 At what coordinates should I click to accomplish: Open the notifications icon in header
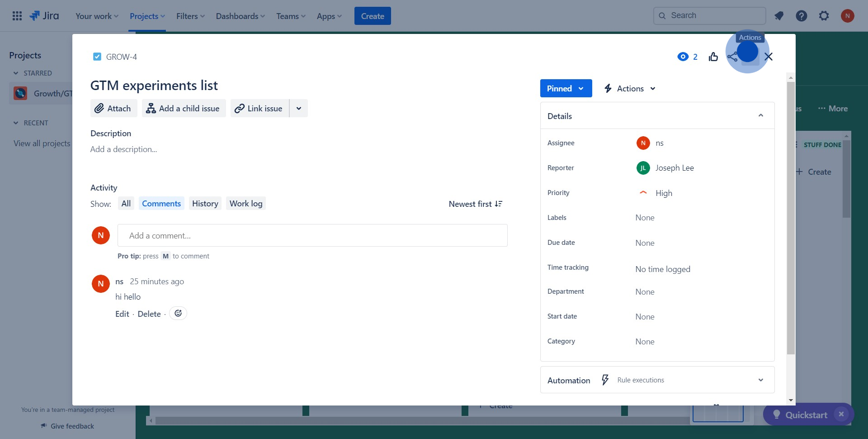tap(779, 16)
